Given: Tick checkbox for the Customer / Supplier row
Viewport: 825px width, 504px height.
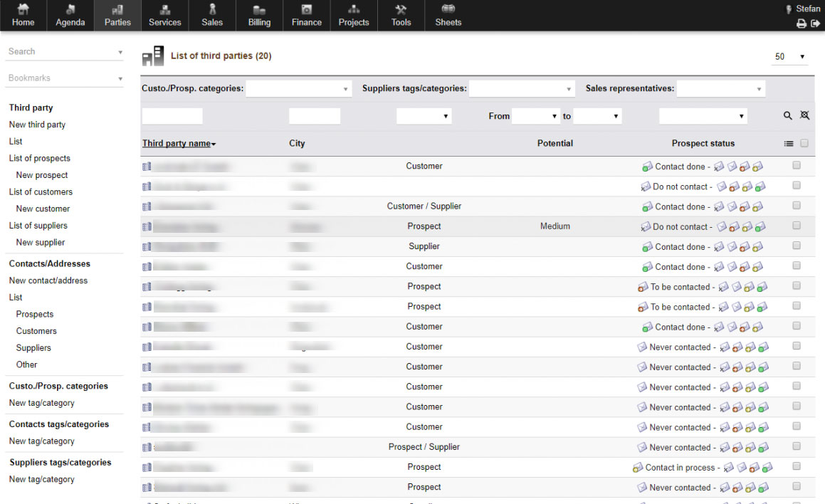Looking at the screenshot, I should 797,205.
